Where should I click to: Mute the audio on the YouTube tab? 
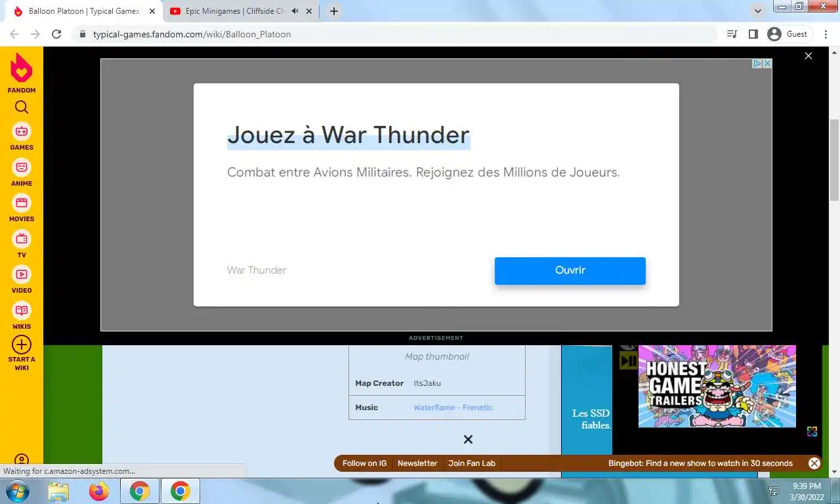point(295,11)
